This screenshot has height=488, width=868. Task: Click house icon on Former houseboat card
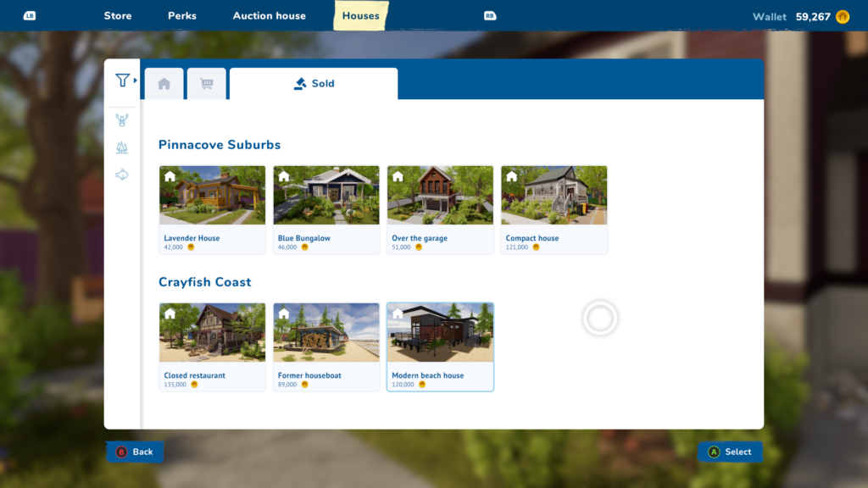coord(284,313)
